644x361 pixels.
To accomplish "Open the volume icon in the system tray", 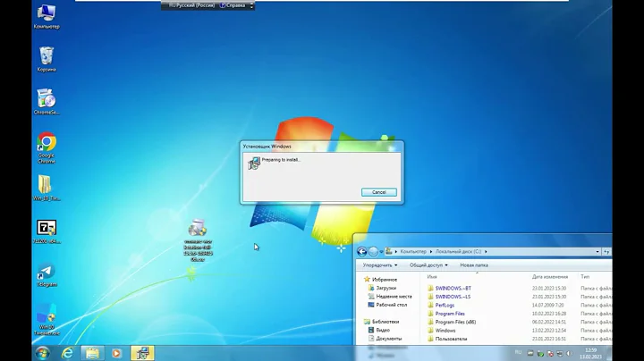I will 569,353.
